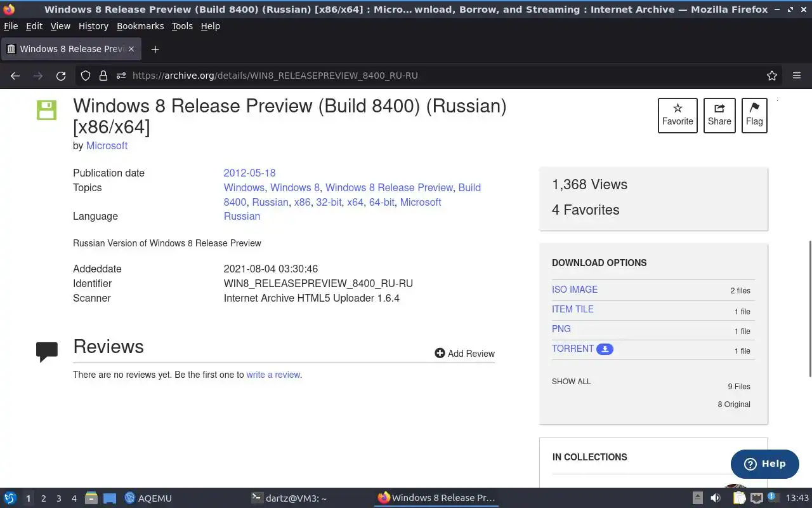The height and width of the screenshot is (508, 812).
Task: Show site tracking protection shield
Action: point(86,76)
